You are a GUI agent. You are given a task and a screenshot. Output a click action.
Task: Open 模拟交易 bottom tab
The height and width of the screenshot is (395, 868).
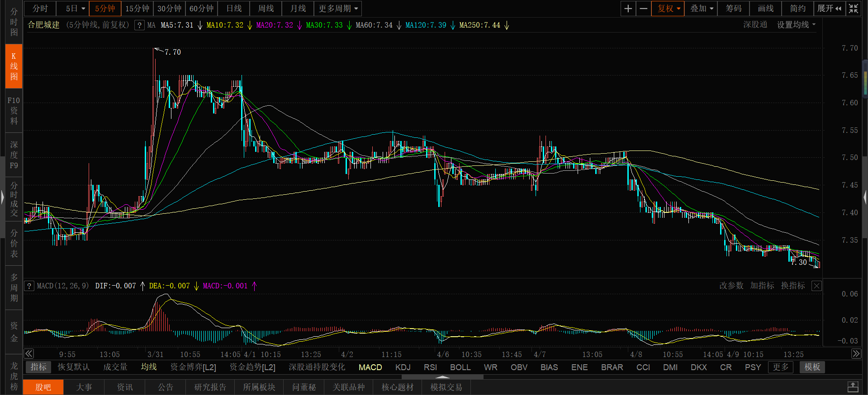coord(446,387)
